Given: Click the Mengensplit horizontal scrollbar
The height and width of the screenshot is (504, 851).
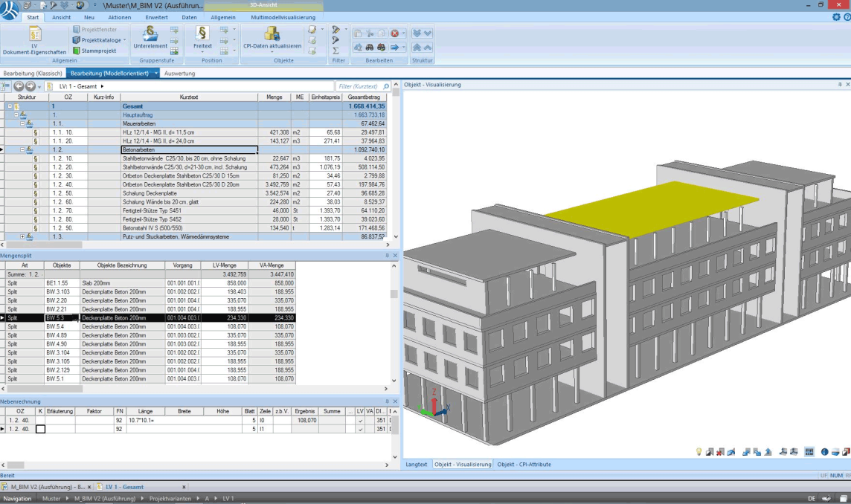Looking at the screenshot, I should [45, 389].
